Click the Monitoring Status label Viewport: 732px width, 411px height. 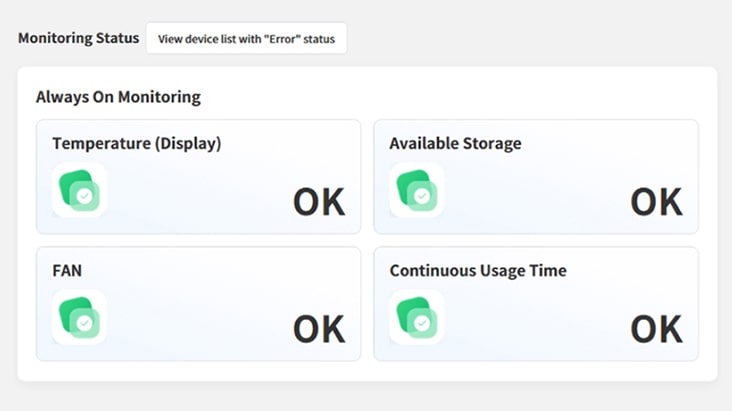[x=78, y=39]
